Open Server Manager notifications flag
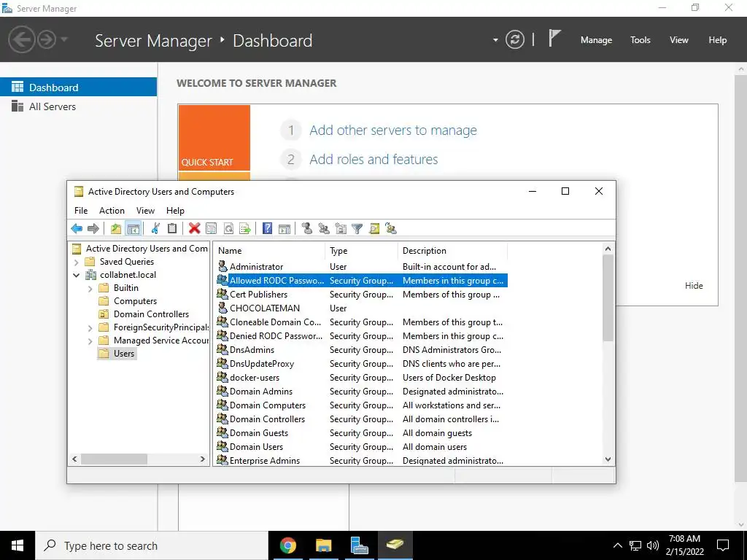The height and width of the screenshot is (560, 747). tap(554, 38)
